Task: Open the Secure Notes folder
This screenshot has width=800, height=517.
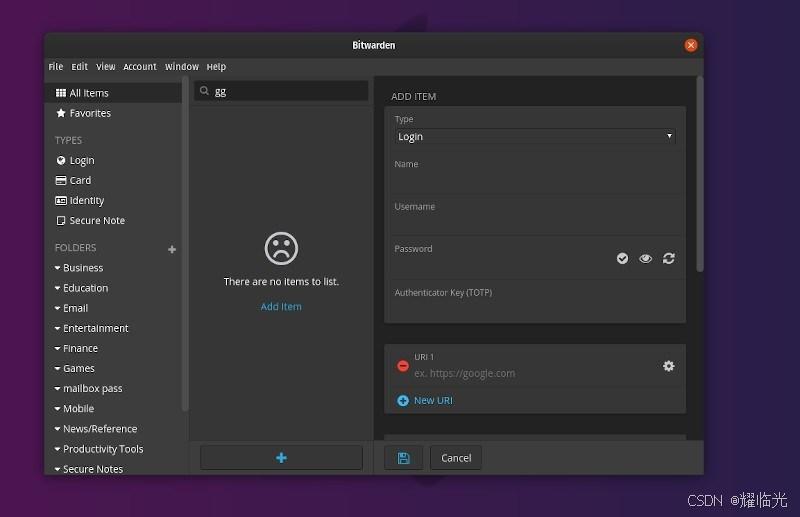Action: pyautogui.click(x=93, y=469)
